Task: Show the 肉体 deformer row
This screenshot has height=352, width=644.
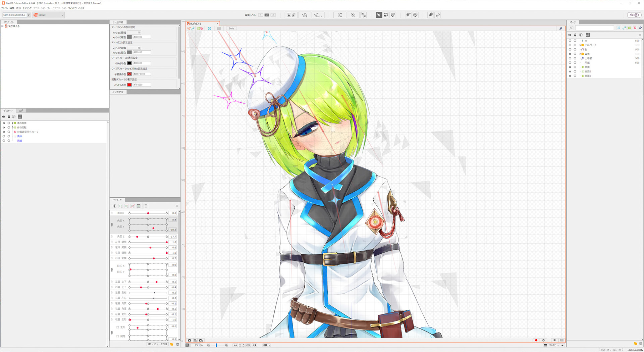Action: [4, 136]
